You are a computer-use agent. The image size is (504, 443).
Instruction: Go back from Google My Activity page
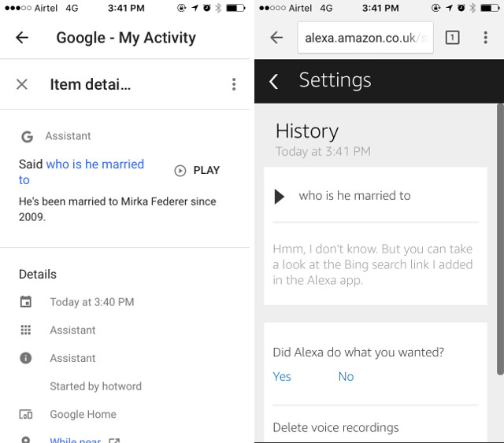[x=22, y=38]
